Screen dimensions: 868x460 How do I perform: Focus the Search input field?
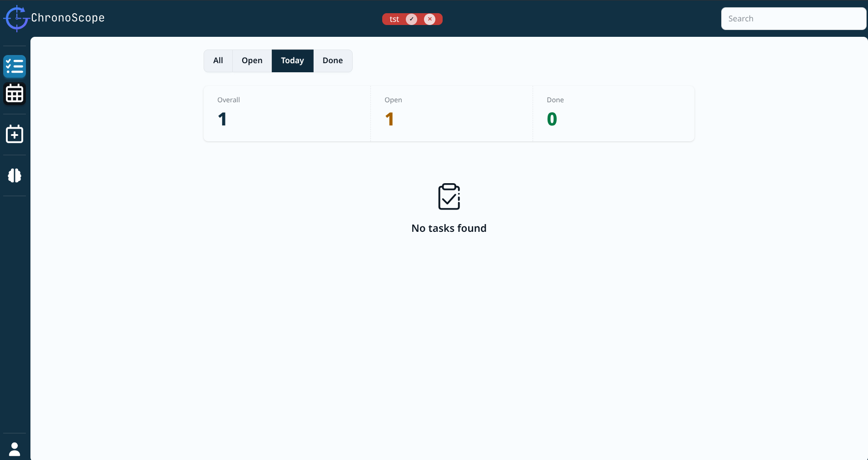[793, 19]
